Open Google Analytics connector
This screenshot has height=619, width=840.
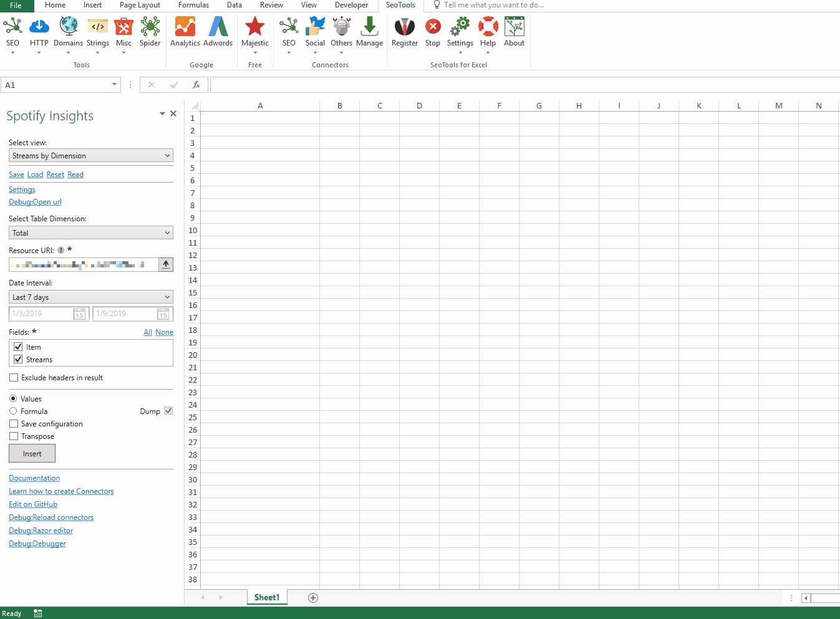pos(185,27)
